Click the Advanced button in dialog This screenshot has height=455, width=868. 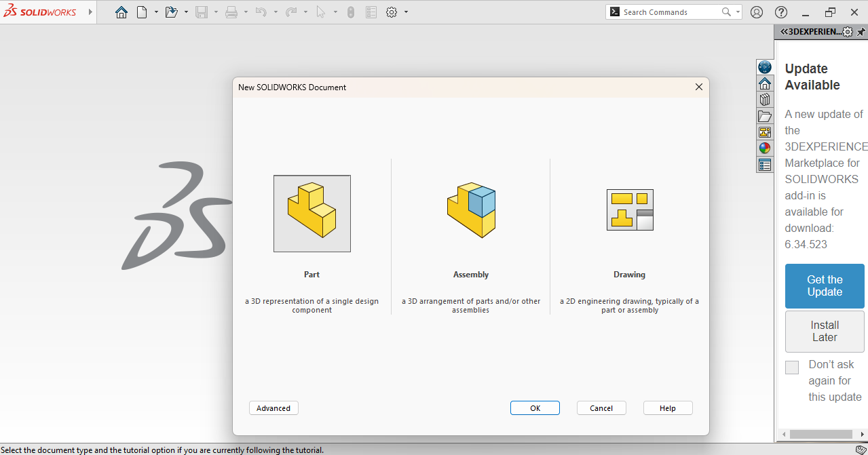click(x=273, y=408)
